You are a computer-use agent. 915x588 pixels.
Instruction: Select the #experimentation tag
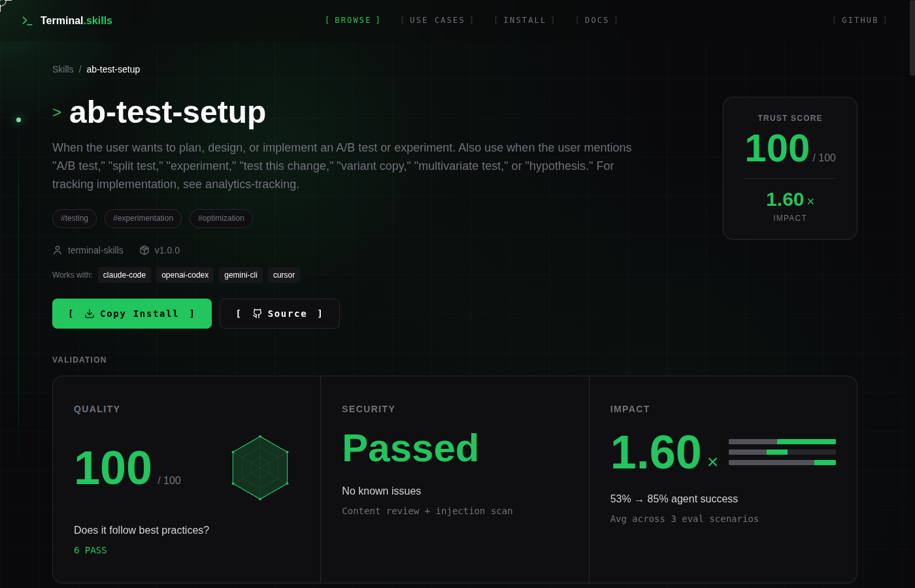pos(143,218)
